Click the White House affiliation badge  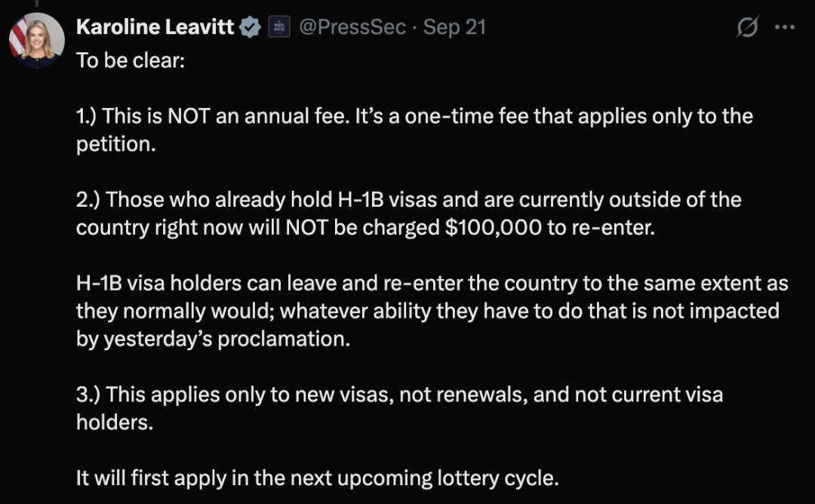(279, 28)
